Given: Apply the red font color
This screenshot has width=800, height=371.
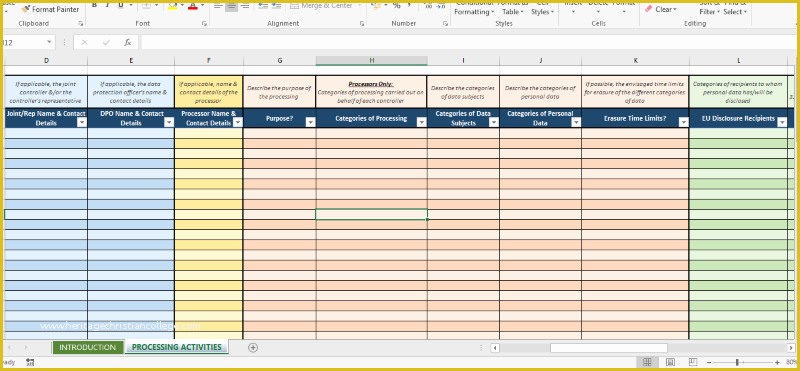Looking at the screenshot, I should click(x=192, y=6).
